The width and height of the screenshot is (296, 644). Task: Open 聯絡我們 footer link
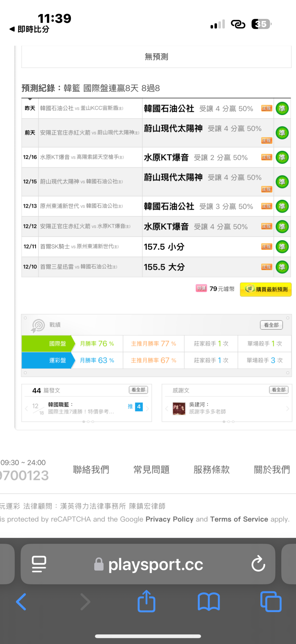point(91,470)
